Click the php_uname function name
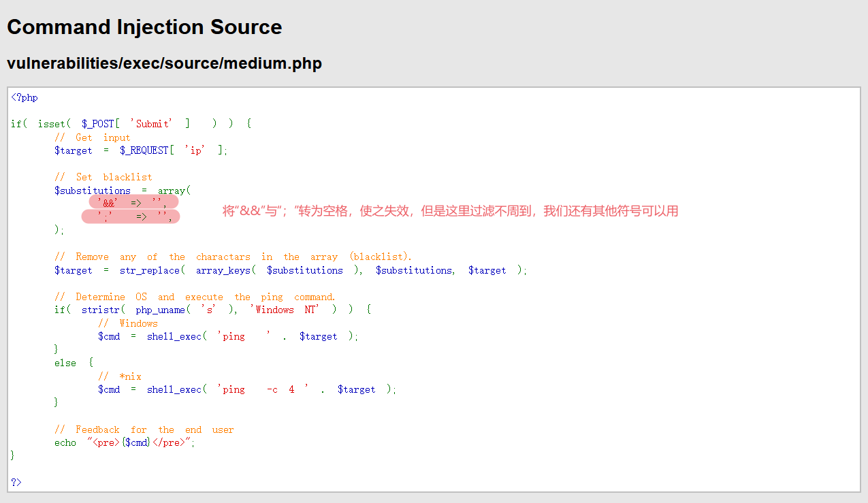868x503 pixels. 160,310
